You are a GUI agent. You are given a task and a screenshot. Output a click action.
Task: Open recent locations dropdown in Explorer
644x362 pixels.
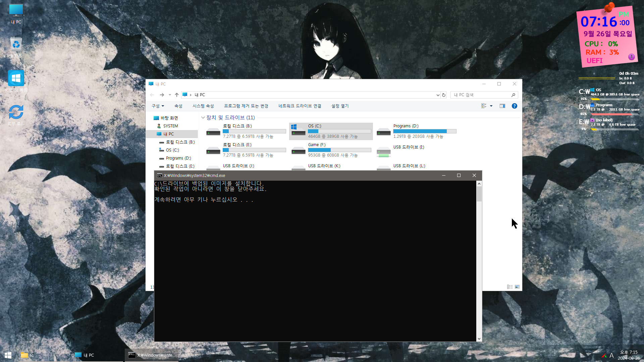click(170, 95)
